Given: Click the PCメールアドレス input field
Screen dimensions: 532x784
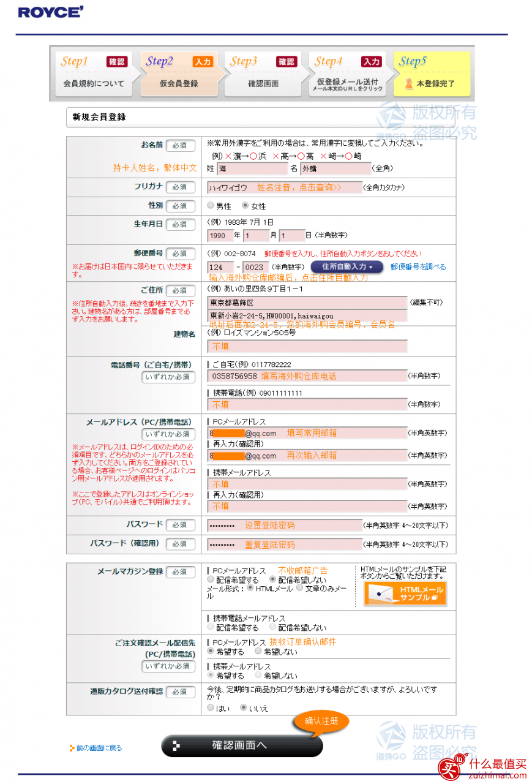Looking at the screenshot, I should click(307, 433).
